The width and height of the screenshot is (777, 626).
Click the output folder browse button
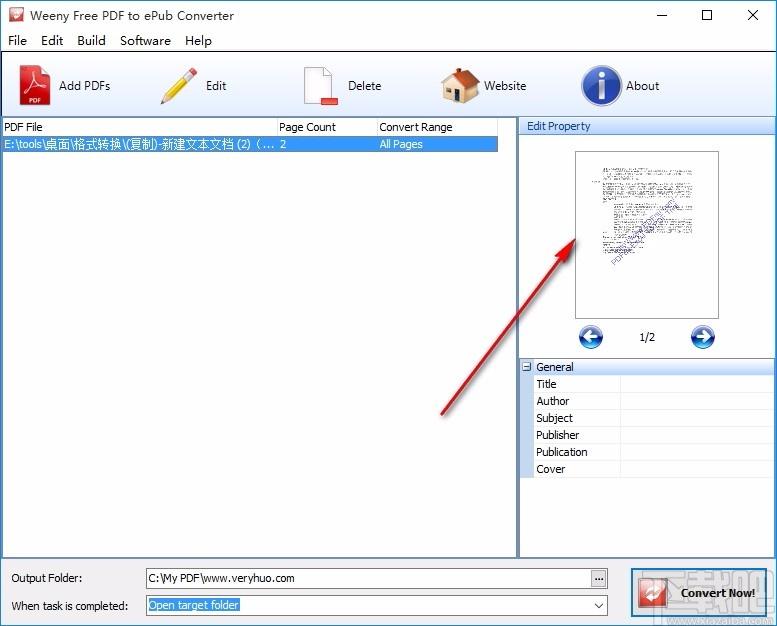(599, 578)
